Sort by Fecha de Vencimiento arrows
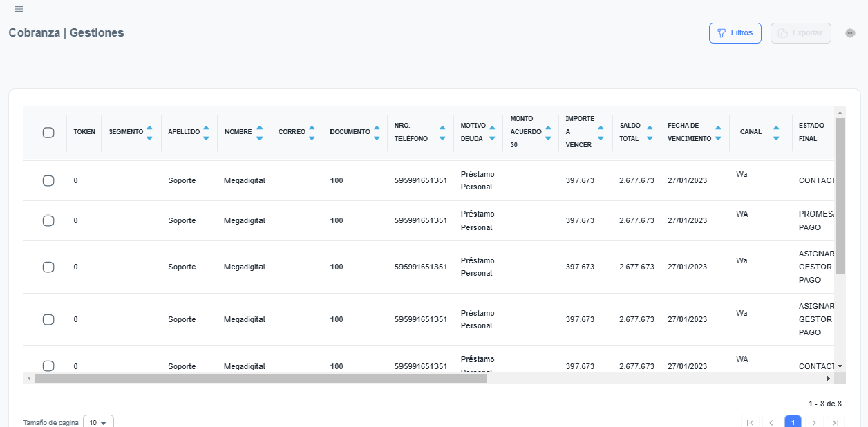 click(x=718, y=132)
